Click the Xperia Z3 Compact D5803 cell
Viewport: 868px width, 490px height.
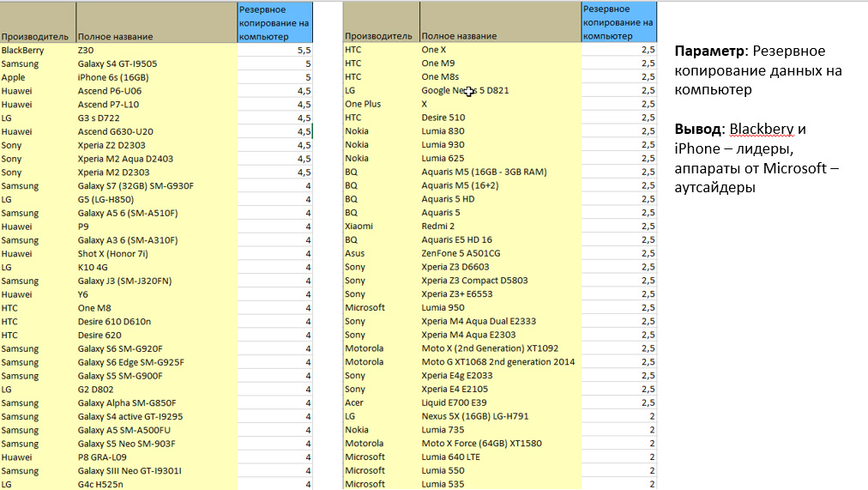[x=501, y=280]
